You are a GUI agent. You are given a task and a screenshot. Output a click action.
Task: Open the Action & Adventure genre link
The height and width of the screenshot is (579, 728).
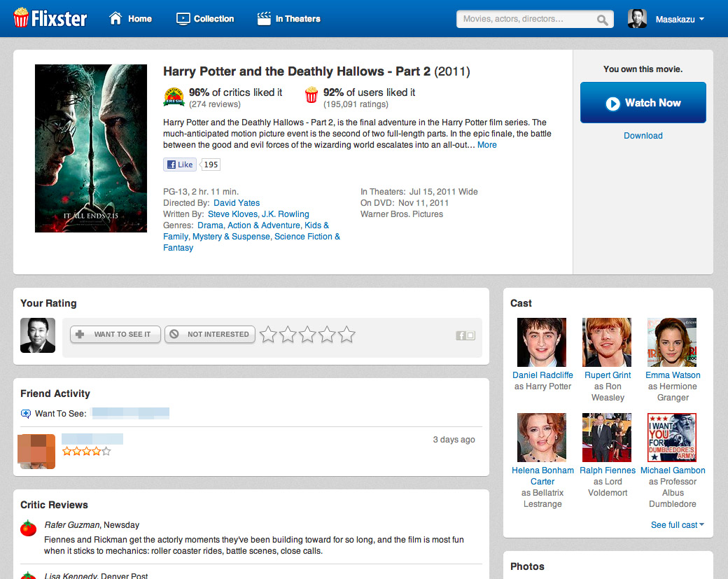pos(264,225)
